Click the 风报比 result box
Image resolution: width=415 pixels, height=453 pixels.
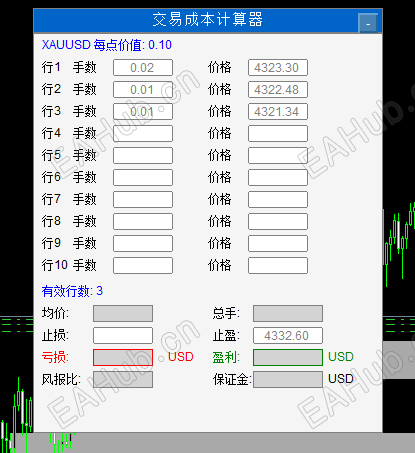pyautogui.click(x=123, y=379)
